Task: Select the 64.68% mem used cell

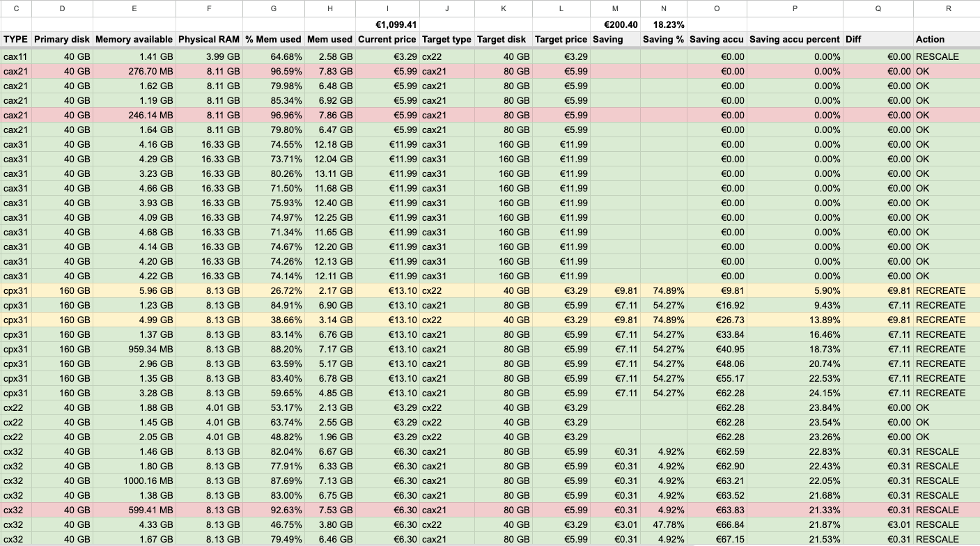Action: click(x=274, y=56)
